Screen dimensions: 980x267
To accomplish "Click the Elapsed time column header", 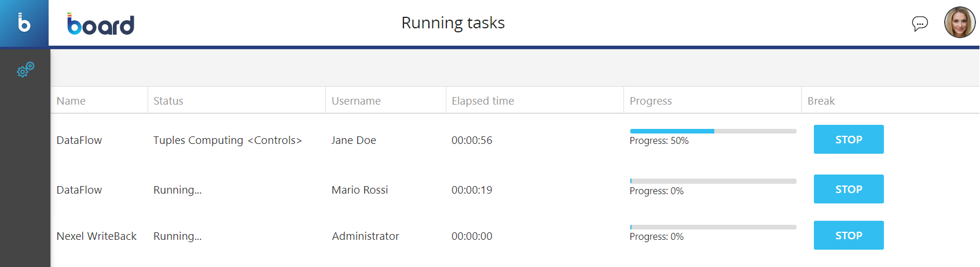I will coord(483,101).
